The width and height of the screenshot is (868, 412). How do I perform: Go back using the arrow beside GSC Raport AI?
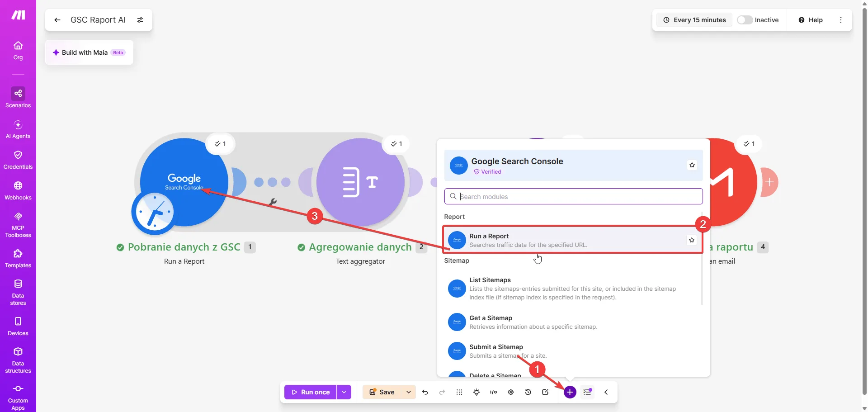coord(57,20)
